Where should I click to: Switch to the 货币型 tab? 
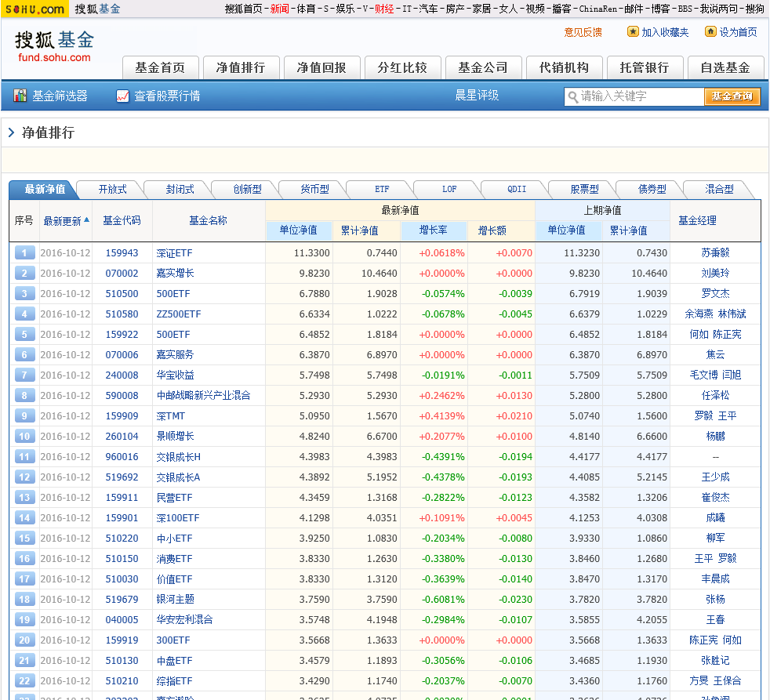coord(314,190)
